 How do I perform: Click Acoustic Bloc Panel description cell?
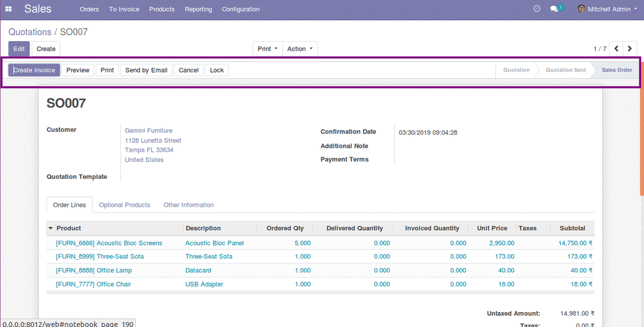point(214,243)
